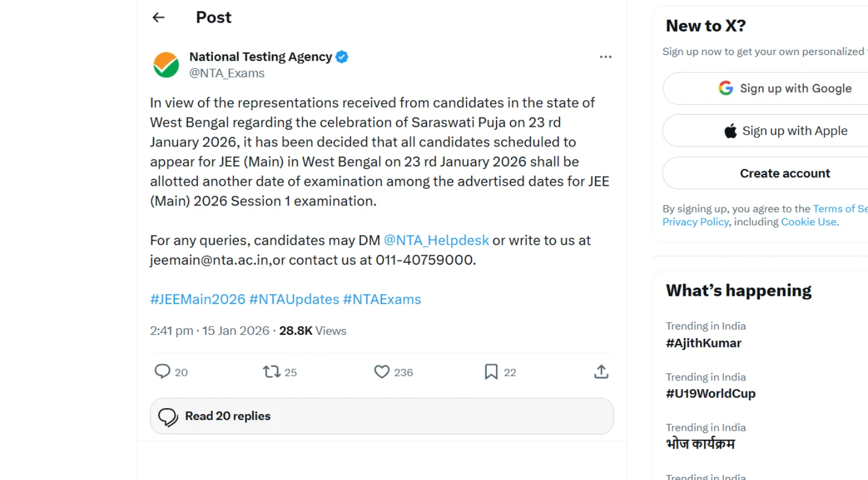Open the #U19WorldCup trending topic
The height and width of the screenshot is (480, 868).
tap(710, 393)
